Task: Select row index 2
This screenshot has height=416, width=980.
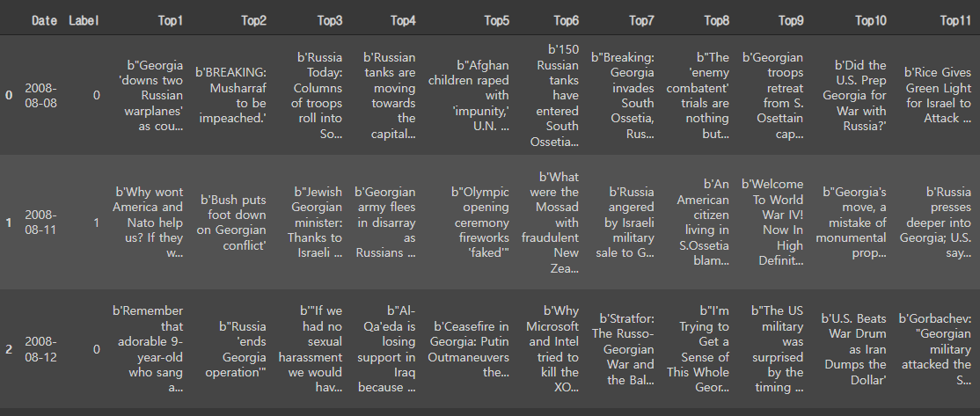Action: tap(9, 349)
